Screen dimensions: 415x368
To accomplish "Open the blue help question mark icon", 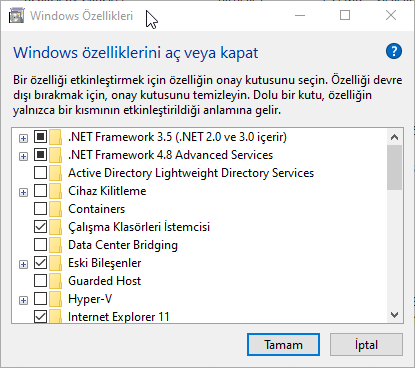I will 394,51.
